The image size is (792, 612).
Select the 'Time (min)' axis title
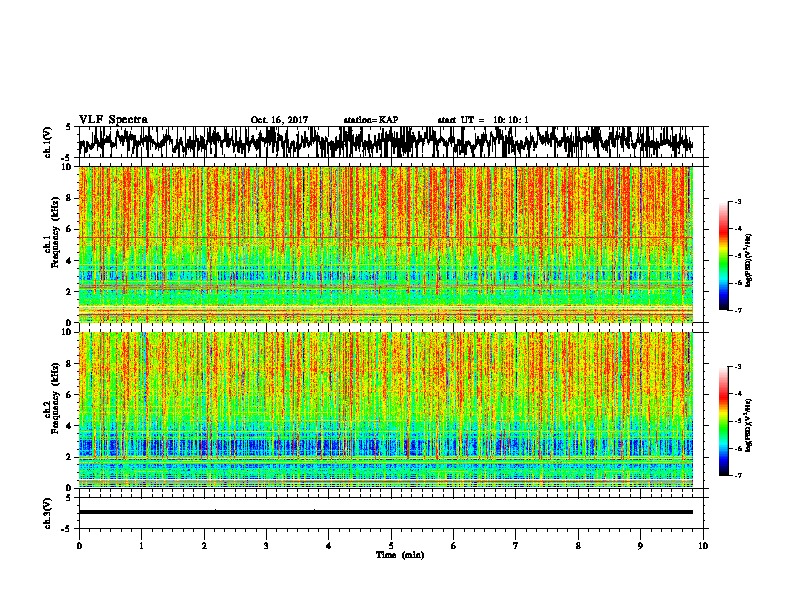tap(400, 555)
